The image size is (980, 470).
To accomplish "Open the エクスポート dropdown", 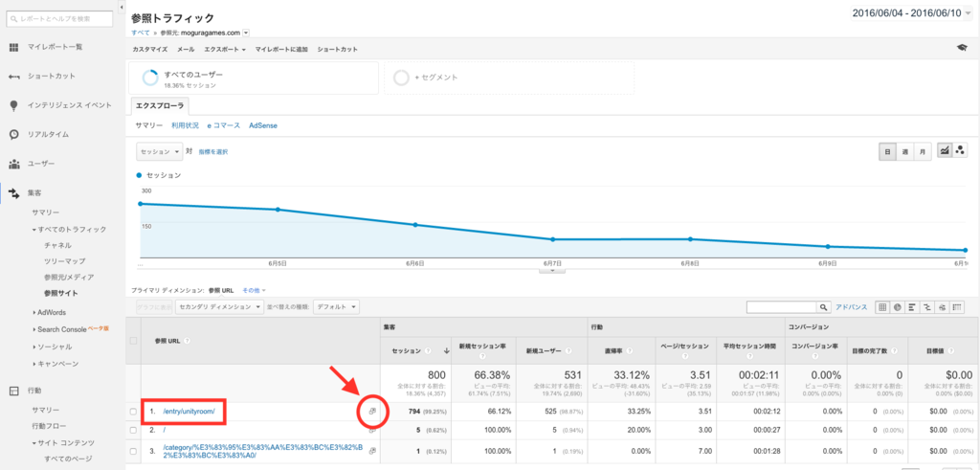I will 225,49.
